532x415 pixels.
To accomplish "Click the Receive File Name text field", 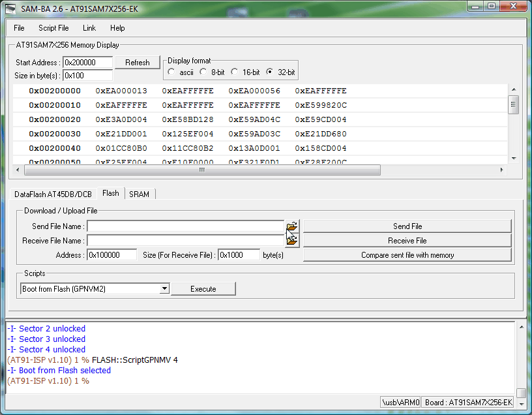I will [x=186, y=240].
